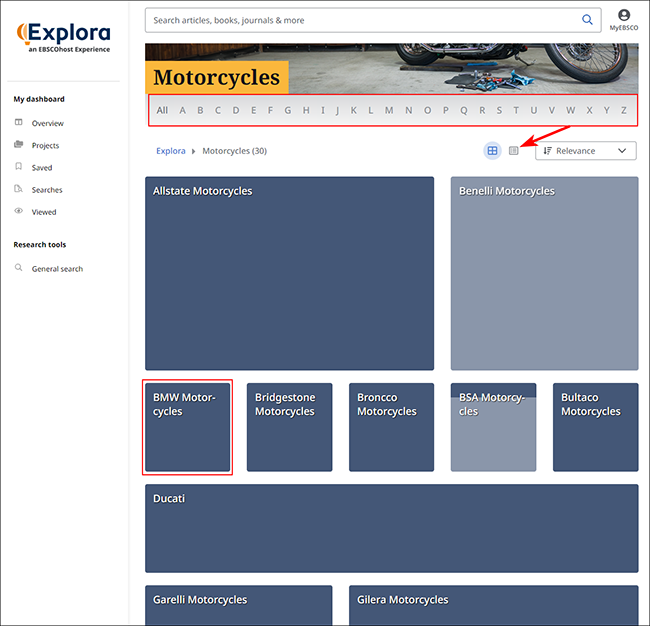Filter topics by letter W
This screenshot has width=650, height=626.
571,110
